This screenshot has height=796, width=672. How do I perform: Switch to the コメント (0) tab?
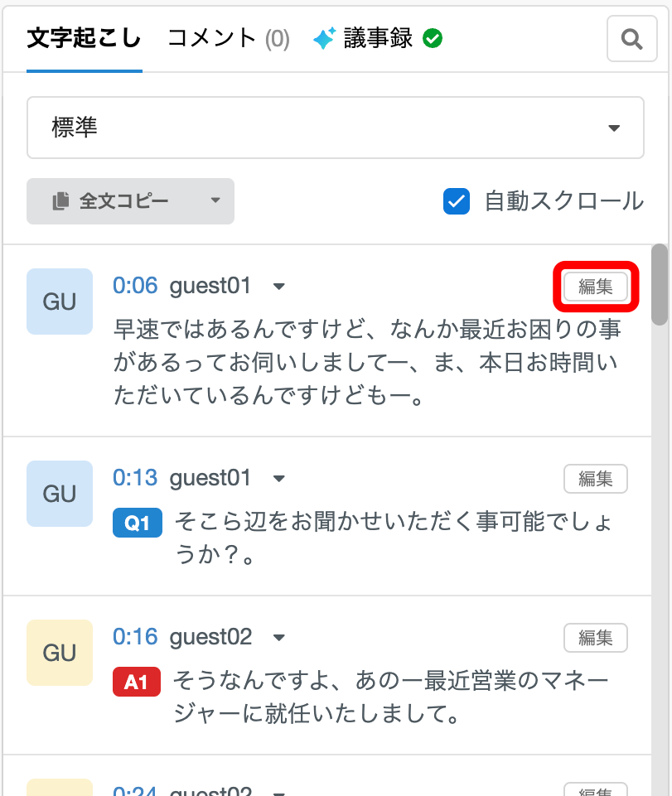(228, 39)
